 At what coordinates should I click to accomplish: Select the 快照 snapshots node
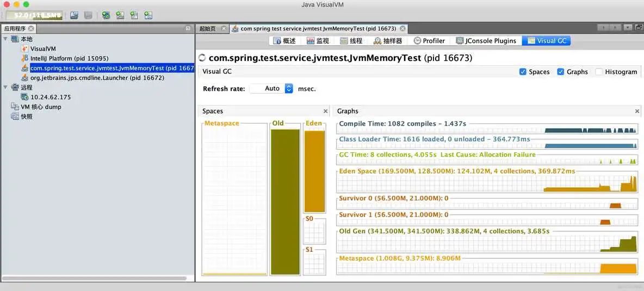pyautogui.click(x=26, y=116)
